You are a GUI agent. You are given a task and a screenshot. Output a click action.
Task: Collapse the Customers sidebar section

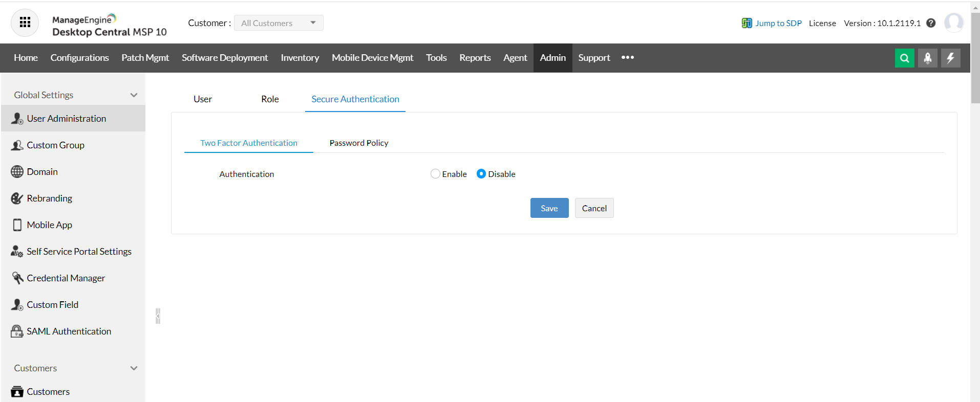[x=134, y=368]
